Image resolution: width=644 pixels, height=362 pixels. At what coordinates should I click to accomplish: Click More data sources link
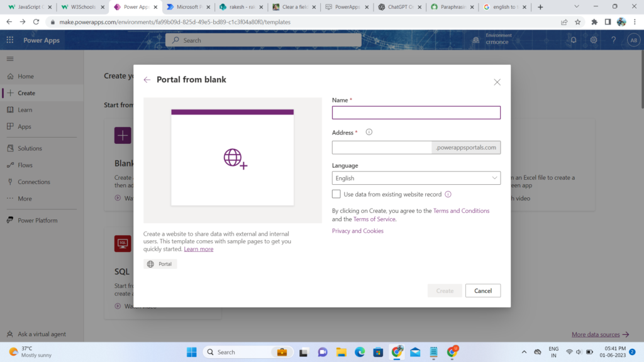(x=601, y=334)
